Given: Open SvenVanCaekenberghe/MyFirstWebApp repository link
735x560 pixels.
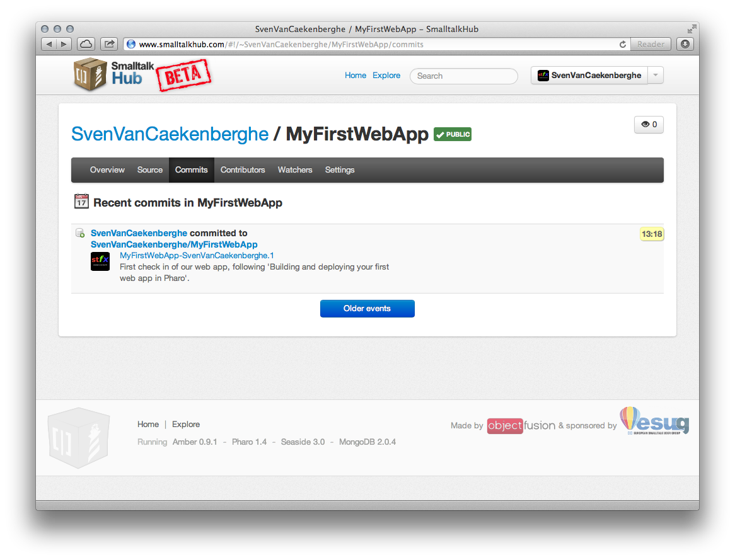Looking at the screenshot, I should 174,244.
